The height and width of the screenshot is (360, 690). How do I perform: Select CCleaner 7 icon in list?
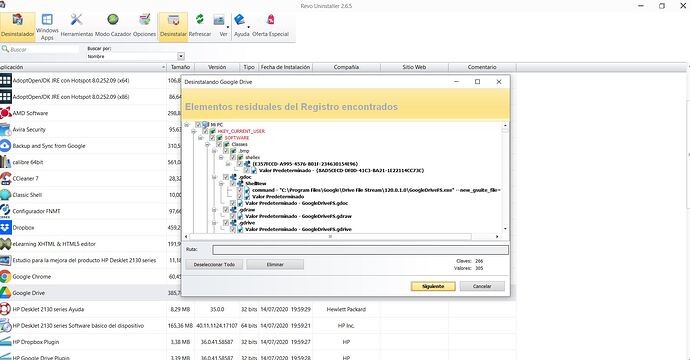pos(5,178)
